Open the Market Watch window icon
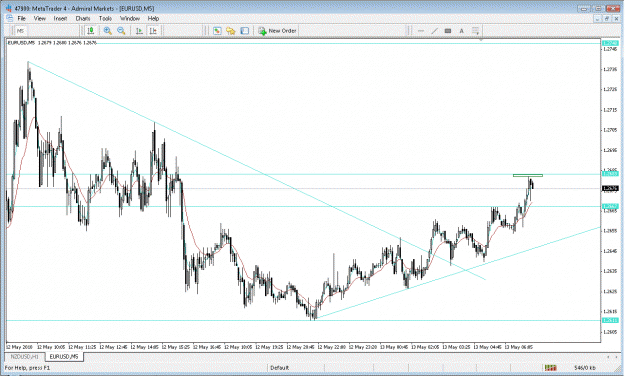This screenshot has width=625, height=376. point(217,31)
